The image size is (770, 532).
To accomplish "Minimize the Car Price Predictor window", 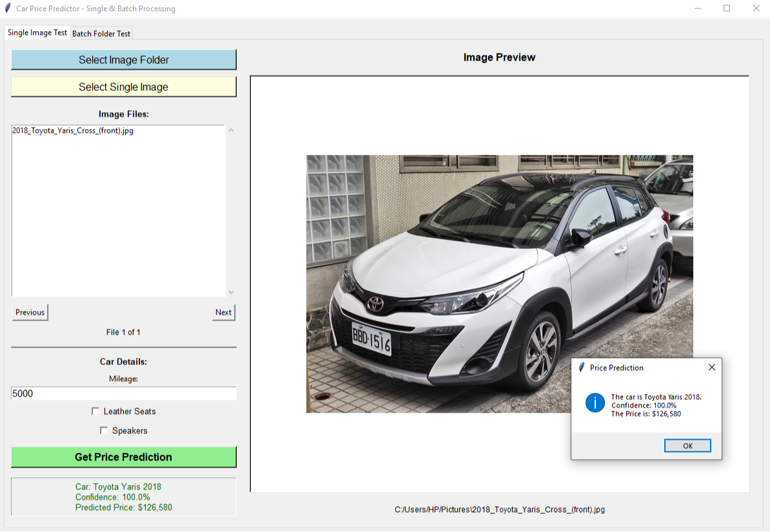I will [x=698, y=8].
